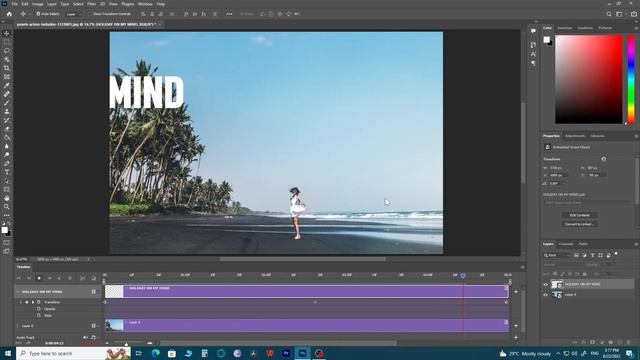
Task: Open the Layers filter Kind dropdown
Action: (x=557, y=256)
